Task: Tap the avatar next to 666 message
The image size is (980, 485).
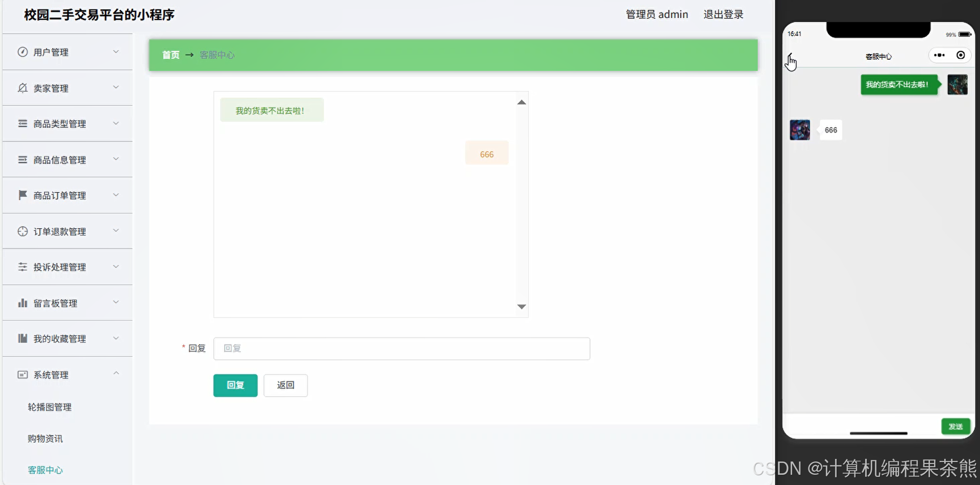Action: (800, 130)
